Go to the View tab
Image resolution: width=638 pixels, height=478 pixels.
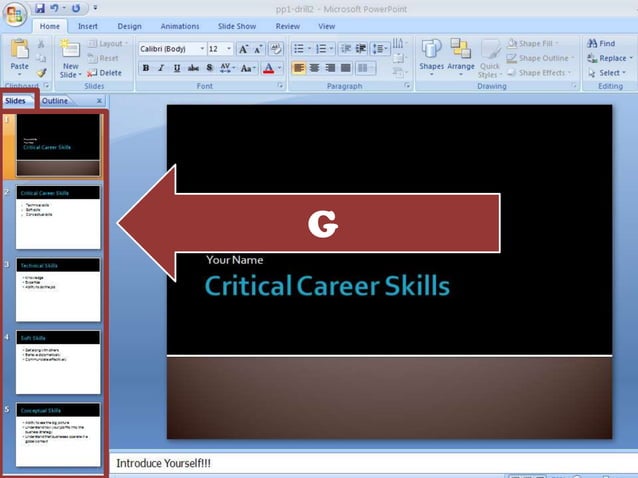(326, 26)
